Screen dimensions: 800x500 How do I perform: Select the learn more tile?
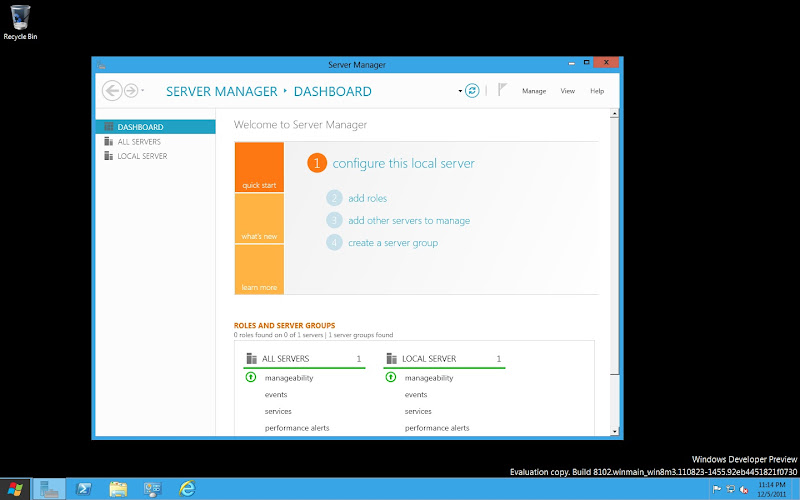pos(259,269)
